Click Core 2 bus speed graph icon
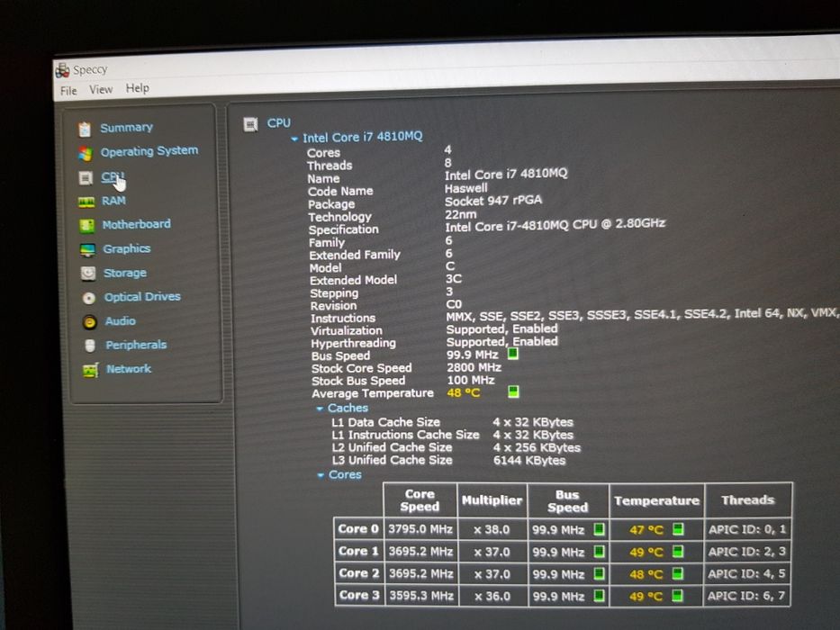The height and width of the screenshot is (630, 840). click(x=599, y=574)
